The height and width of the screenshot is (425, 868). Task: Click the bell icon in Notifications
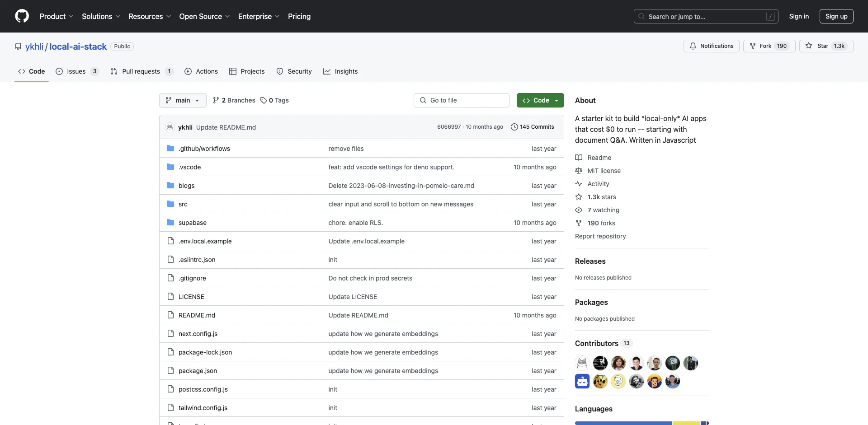click(x=693, y=46)
